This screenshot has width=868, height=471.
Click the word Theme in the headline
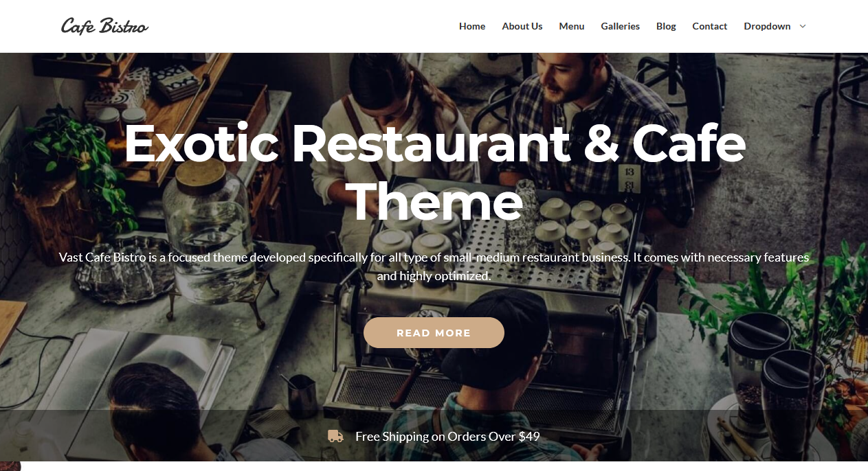434,201
